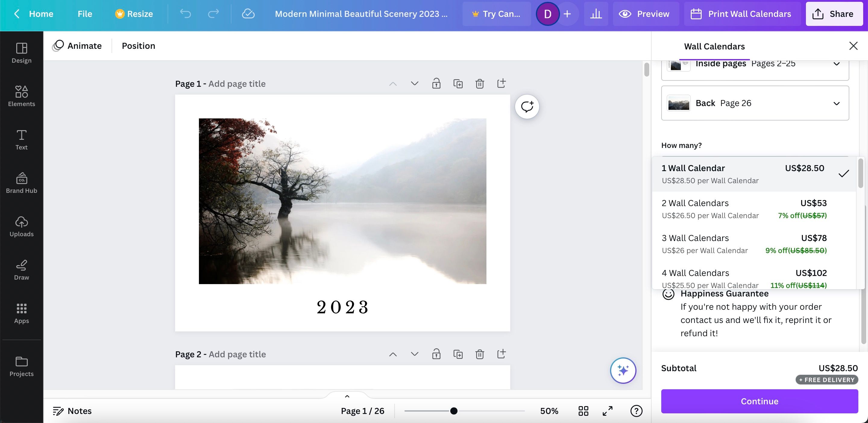Lock Page 1 using padlock icon
The width and height of the screenshot is (868, 423).
coord(436,83)
